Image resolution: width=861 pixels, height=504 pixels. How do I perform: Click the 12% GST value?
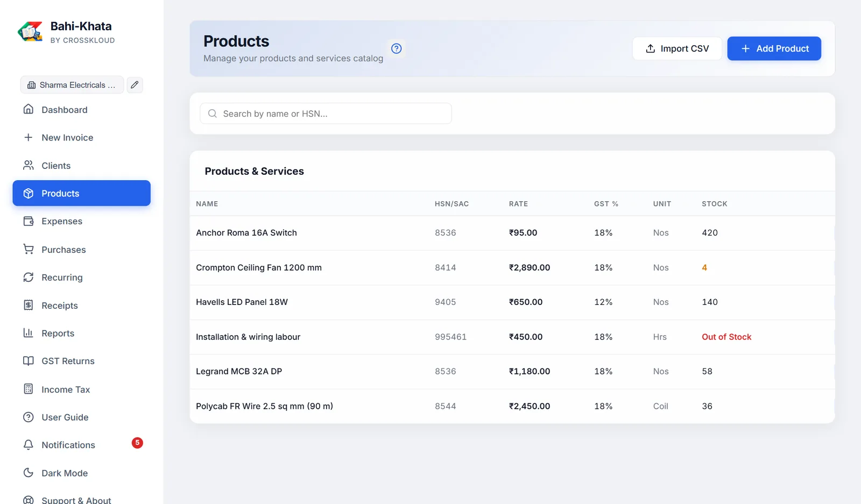(x=603, y=302)
